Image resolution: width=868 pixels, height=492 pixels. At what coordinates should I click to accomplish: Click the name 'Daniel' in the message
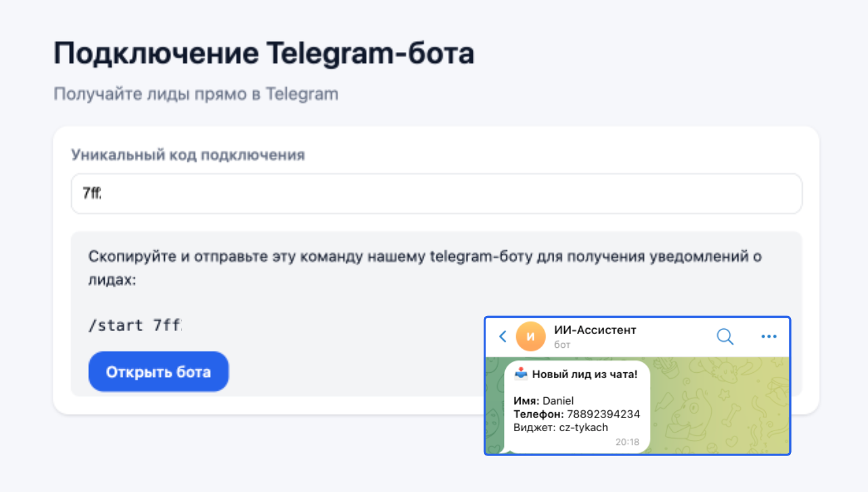point(558,401)
